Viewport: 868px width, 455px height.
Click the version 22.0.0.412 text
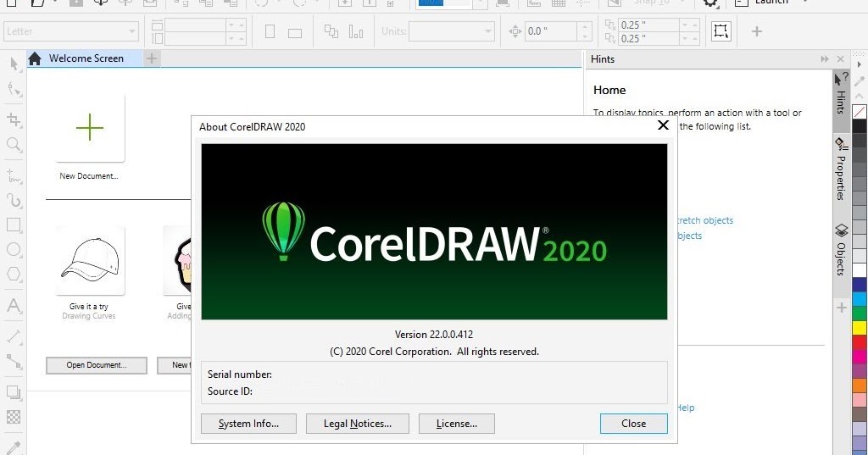434,335
